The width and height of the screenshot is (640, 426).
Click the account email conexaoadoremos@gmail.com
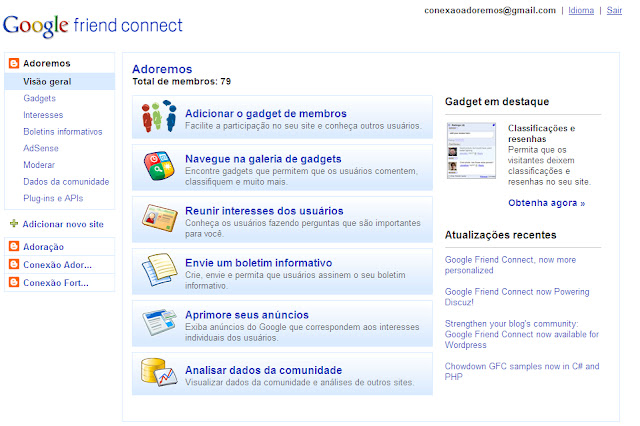(x=490, y=11)
